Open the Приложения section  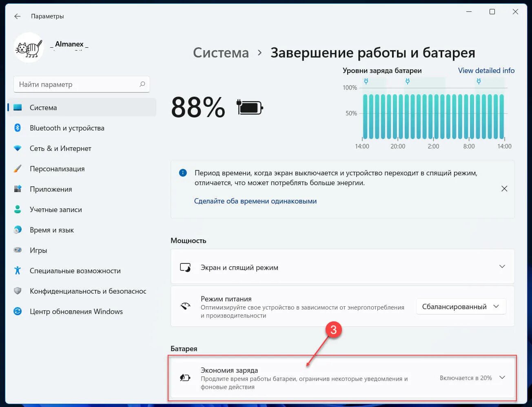tap(82, 189)
